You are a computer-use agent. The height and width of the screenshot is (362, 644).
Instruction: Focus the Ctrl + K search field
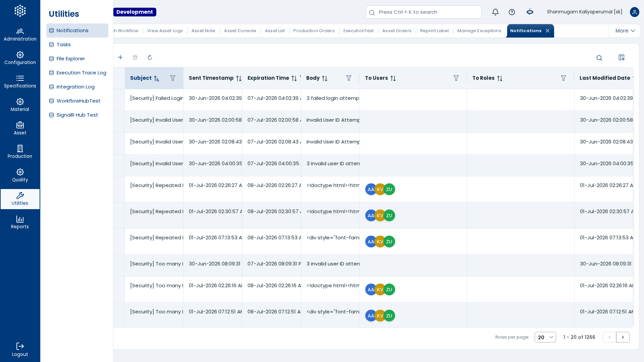point(424,12)
